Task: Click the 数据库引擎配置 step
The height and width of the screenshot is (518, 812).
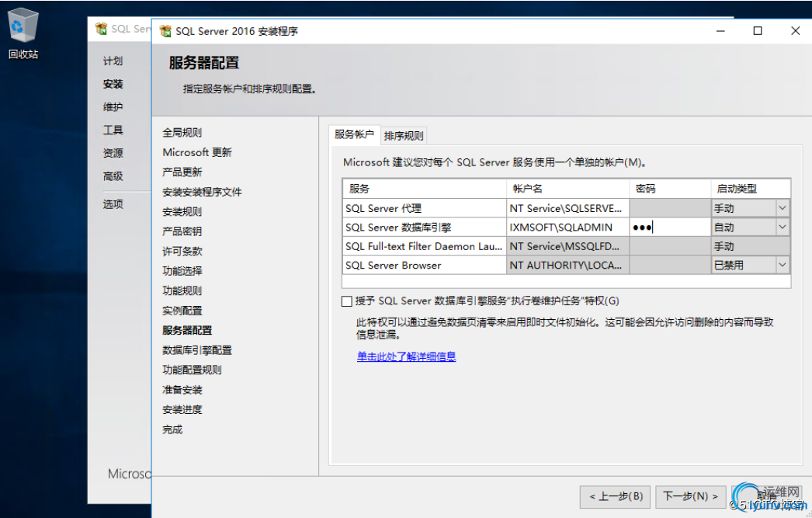Action: [196, 350]
